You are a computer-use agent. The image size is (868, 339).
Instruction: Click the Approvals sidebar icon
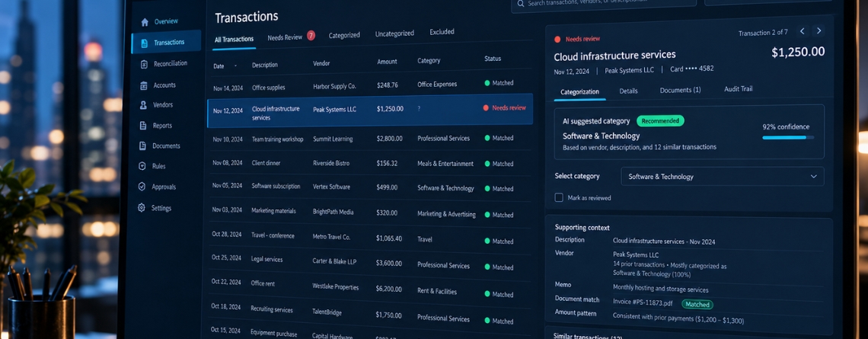142,187
